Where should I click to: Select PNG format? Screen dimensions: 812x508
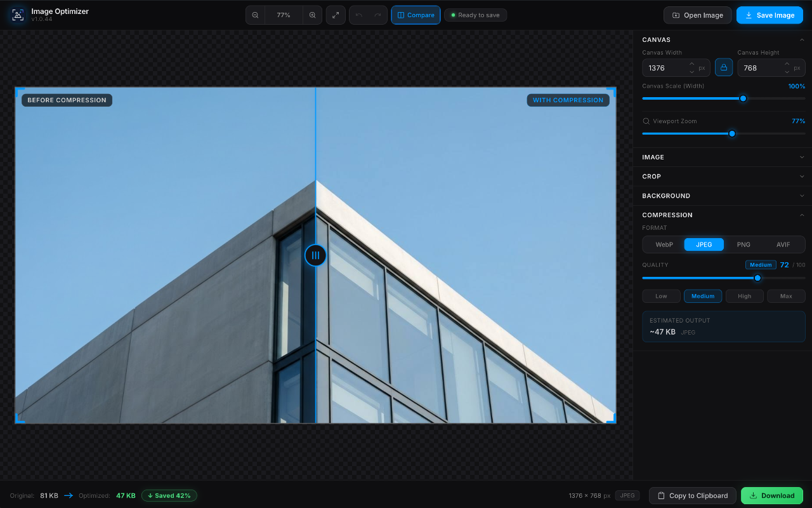tap(743, 244)
